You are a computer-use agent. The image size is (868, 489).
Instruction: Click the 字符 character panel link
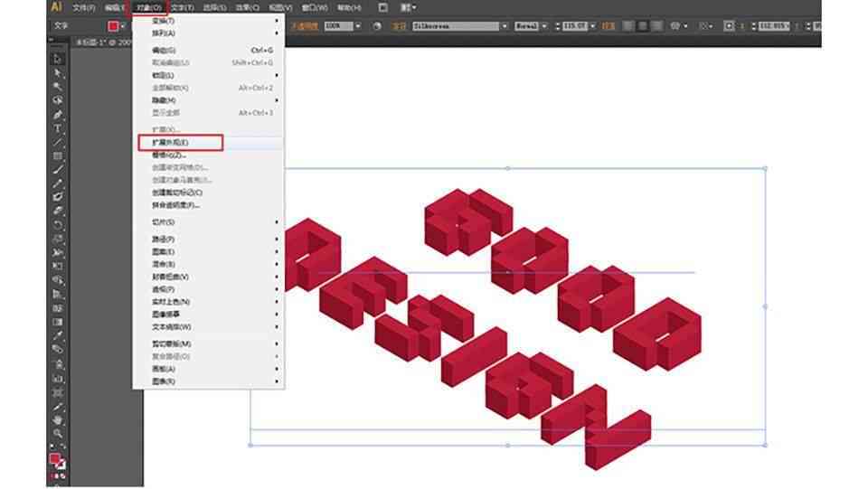[399, 26]
